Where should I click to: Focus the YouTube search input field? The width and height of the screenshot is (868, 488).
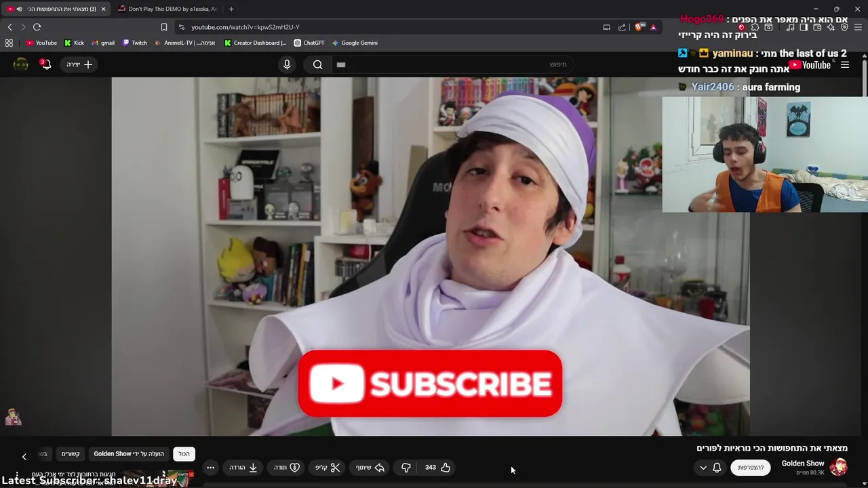[453, 64]
